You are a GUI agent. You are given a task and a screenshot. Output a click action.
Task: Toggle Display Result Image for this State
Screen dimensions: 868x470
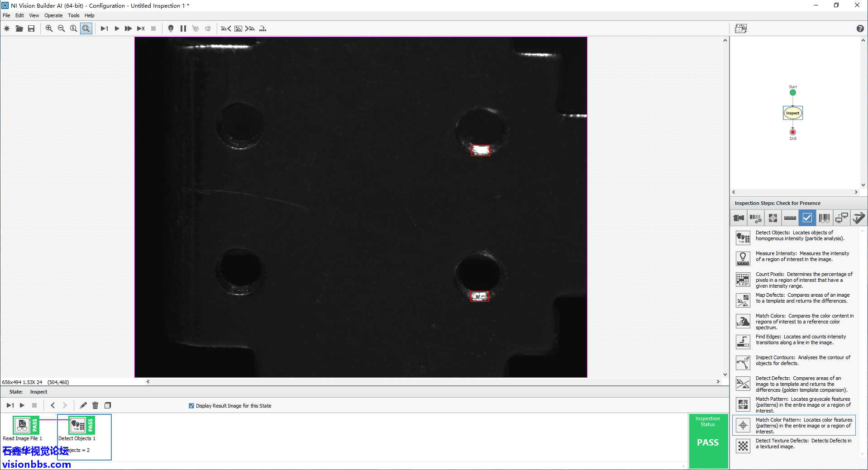pos(191,406)
